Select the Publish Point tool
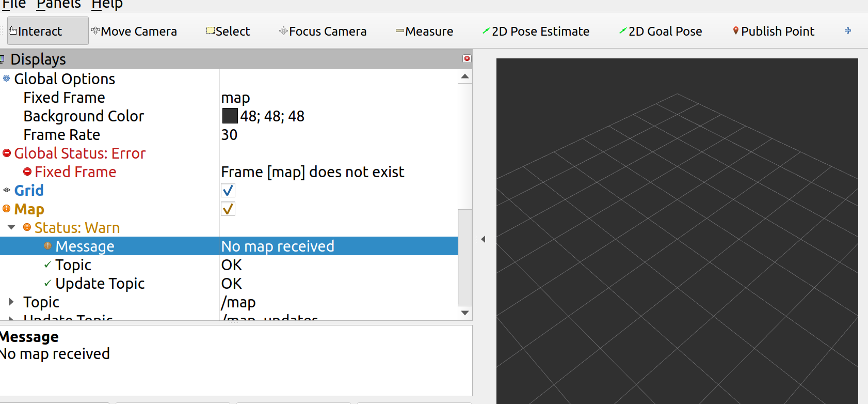868x404 pixels. click(774, 31)
